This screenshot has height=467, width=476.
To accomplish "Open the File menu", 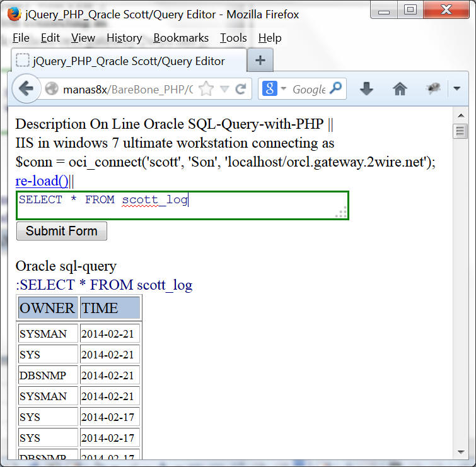I will click(x=21, y=38).
